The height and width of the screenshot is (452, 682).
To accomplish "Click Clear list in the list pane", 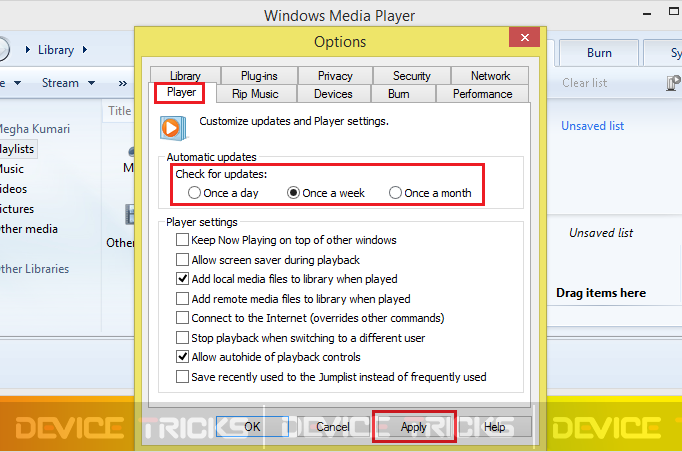I will coord(584,83).
